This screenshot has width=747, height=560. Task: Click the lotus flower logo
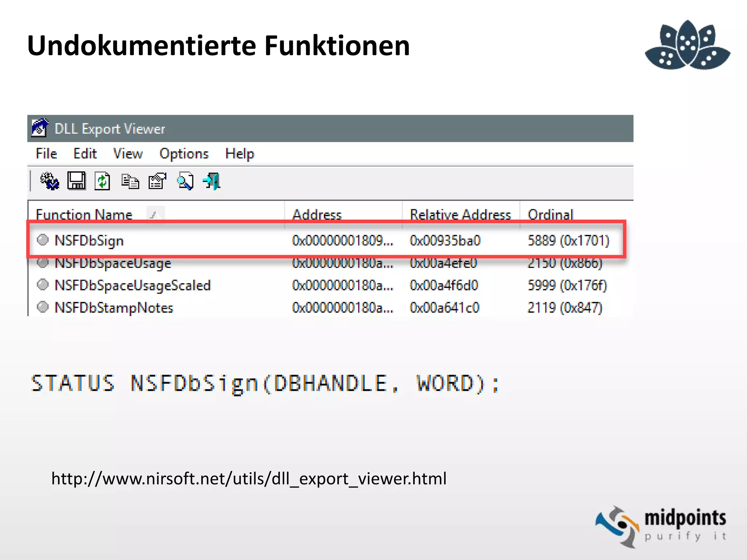688,45
